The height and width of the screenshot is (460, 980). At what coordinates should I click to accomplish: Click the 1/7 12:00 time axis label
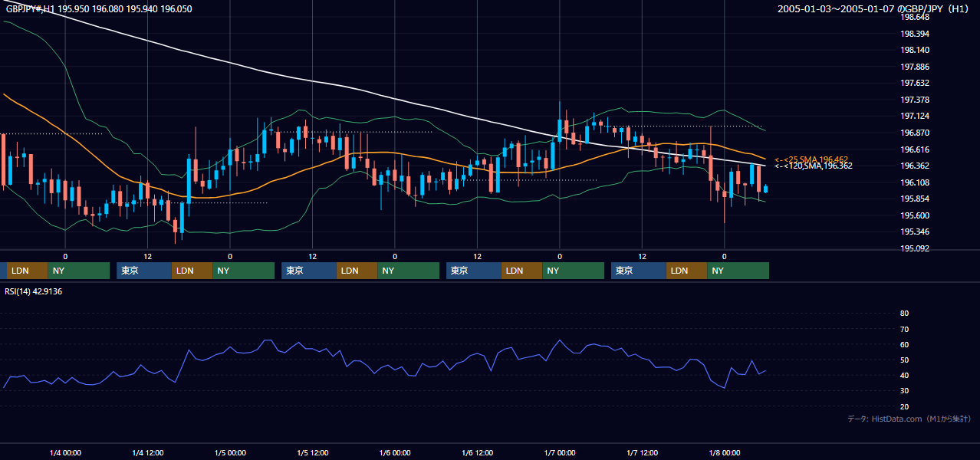[x=642, y=452]
